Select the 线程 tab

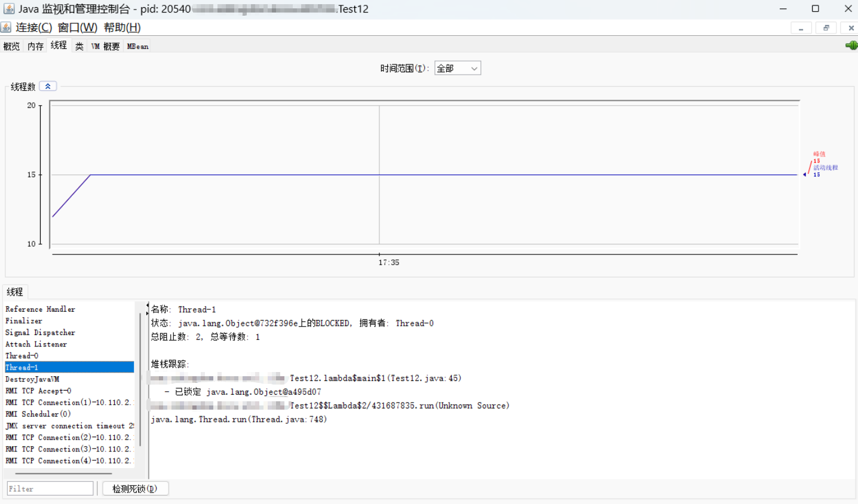(59, 45)
